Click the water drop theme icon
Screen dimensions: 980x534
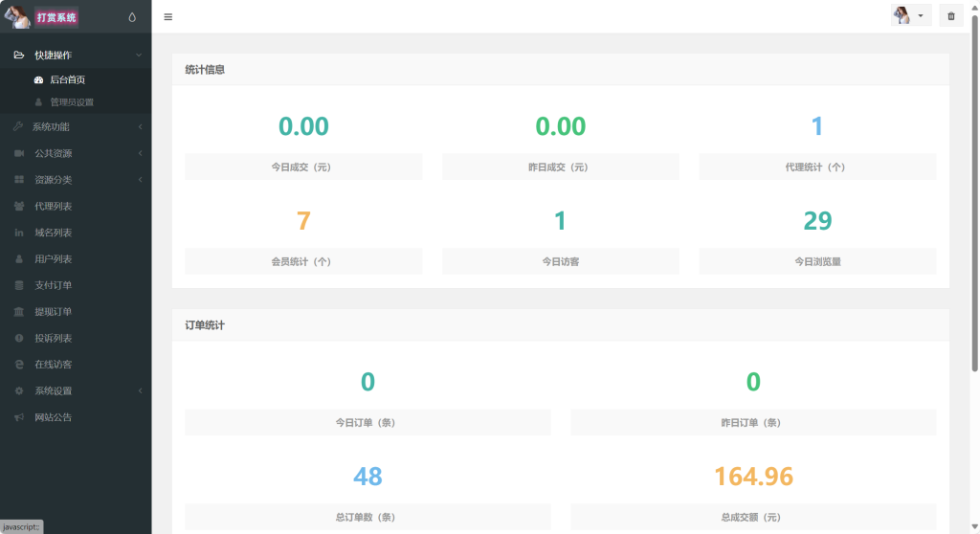click(x=132, y=16)
